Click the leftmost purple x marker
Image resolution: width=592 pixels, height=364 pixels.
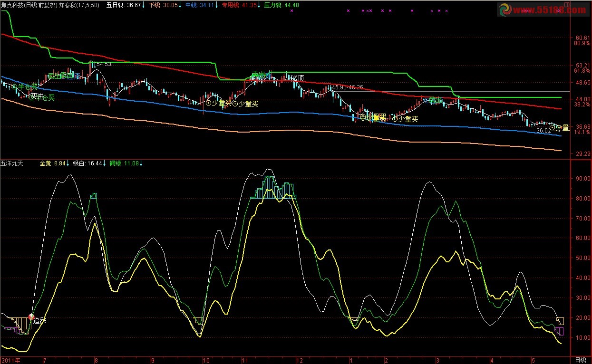click(x=291, y=10)
